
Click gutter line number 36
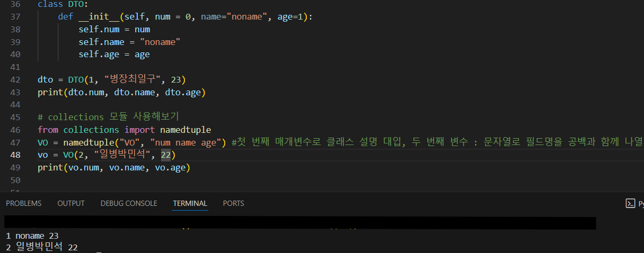(15, 4)
